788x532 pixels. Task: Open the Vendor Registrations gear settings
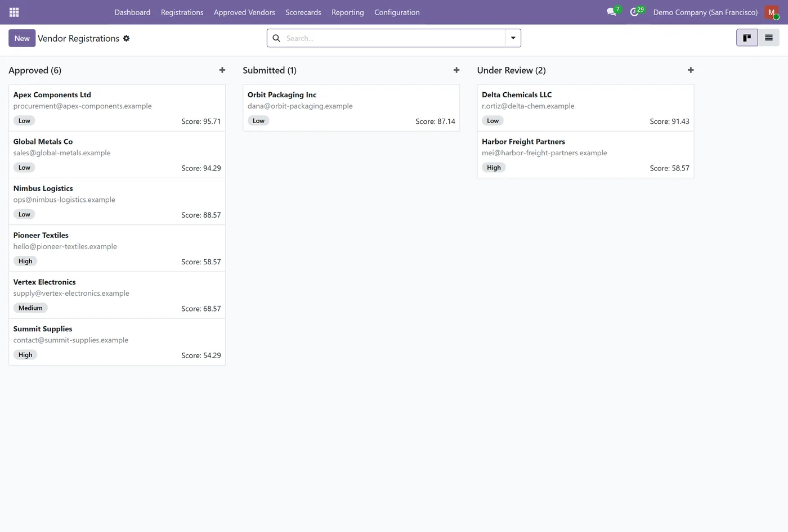coord(126,38)
